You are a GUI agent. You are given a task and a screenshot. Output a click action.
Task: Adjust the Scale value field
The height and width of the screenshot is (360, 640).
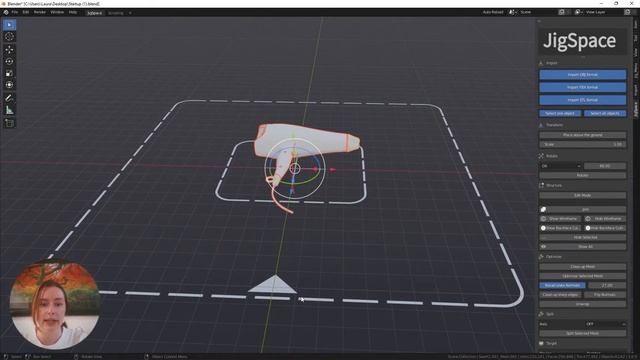pos(582,144)
